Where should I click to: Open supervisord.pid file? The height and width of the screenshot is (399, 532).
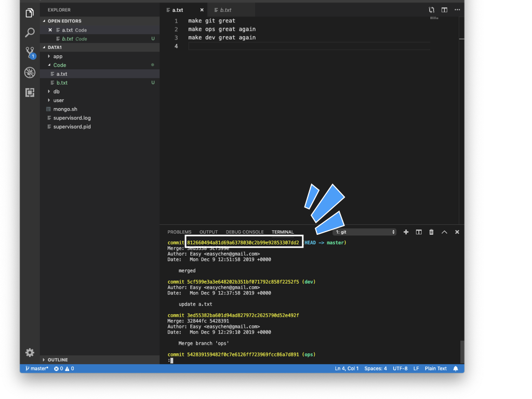tap(100, 127)
